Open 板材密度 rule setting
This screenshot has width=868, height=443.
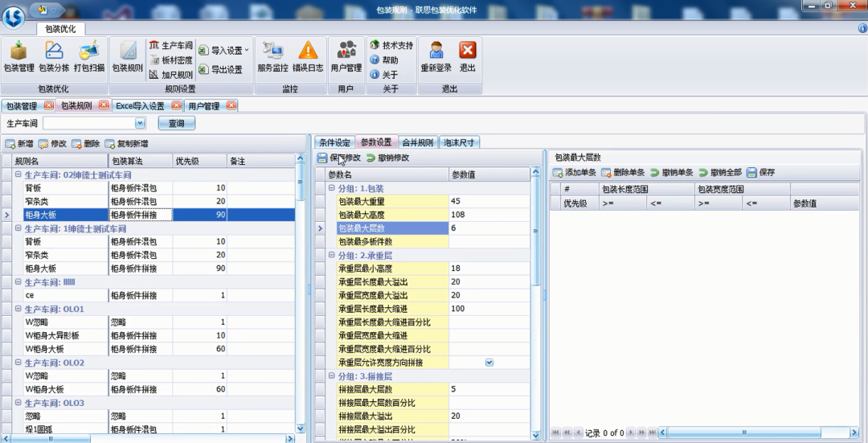tap(171, 59)
